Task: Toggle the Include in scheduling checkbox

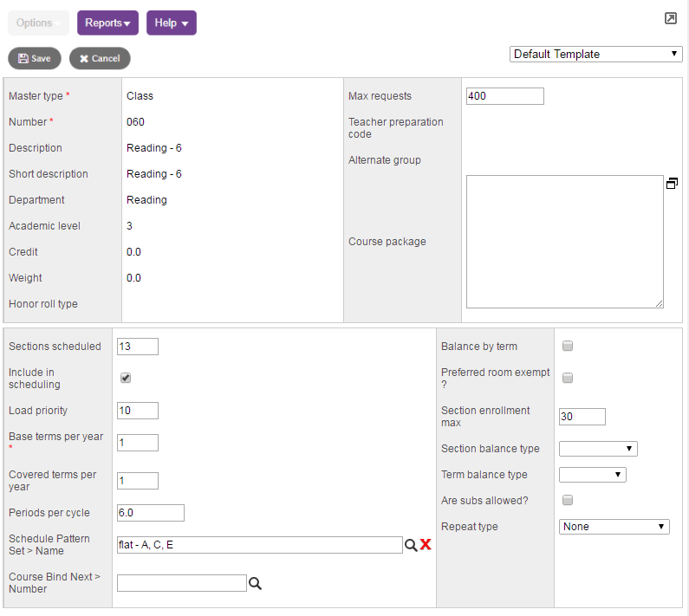Action: [126, 379]
